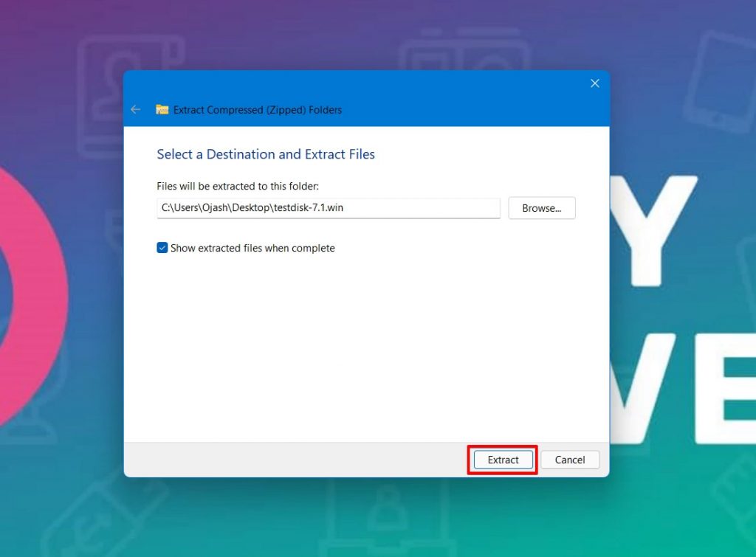Select the destination path text field
The image size is (756, 557).
(328, 208)
